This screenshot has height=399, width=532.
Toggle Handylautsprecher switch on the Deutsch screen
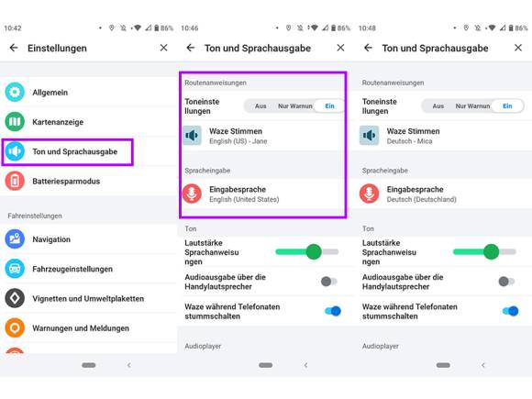tap(506, 282)
